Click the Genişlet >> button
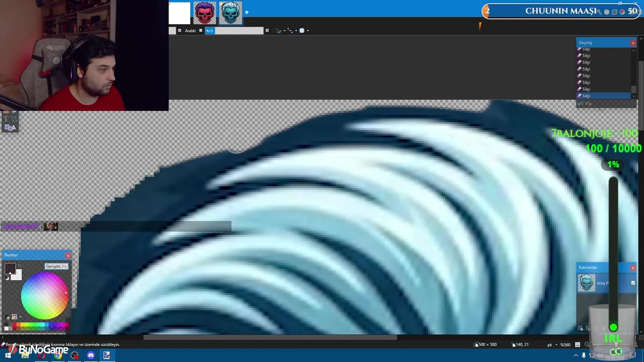Image resolution: width=644 pixels, height=362 pixels. tap(56, 266)
